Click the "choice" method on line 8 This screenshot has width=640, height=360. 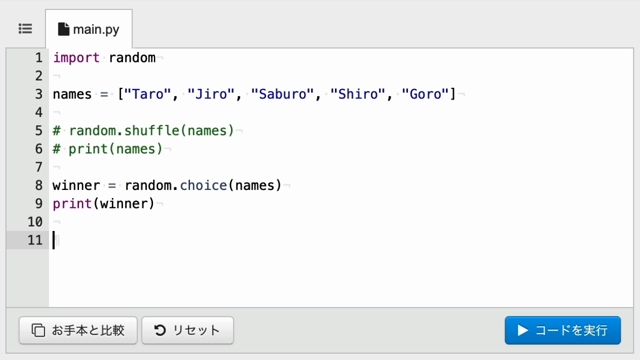pos(203,185)
